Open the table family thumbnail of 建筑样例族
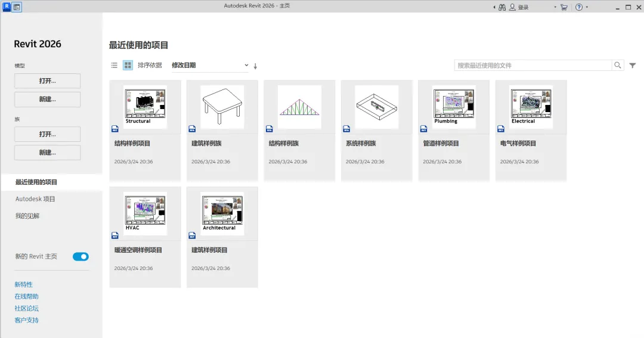The image size is (644, 338). [222, 107]
